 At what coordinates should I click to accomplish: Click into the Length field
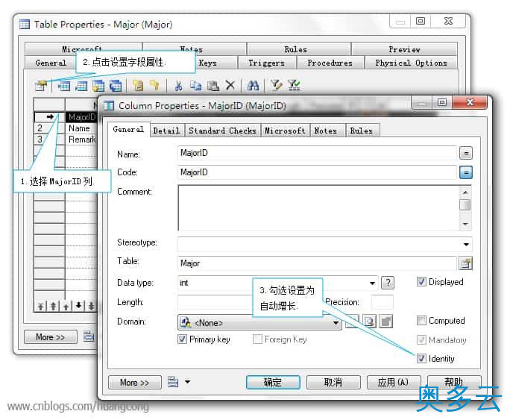coord(215,302)
